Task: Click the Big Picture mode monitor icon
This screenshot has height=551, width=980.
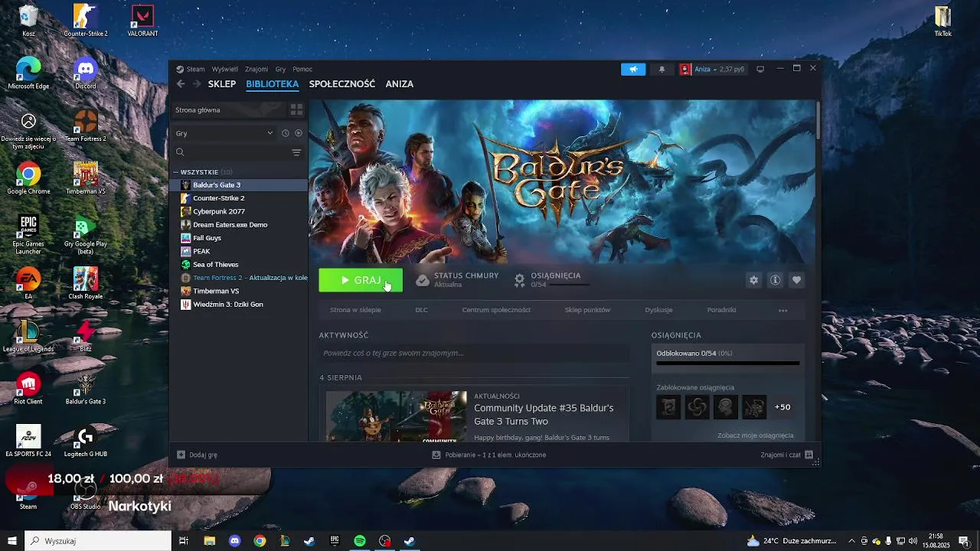Action: click(760, 69)
